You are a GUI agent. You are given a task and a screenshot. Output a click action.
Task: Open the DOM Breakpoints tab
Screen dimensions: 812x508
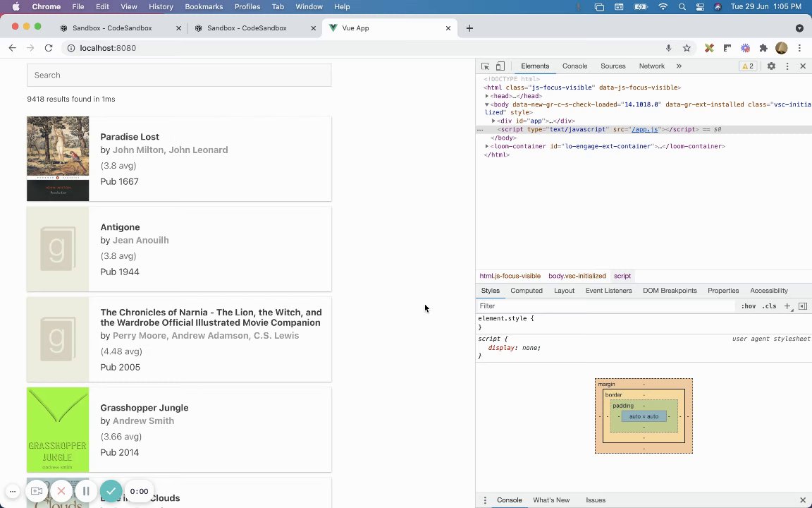pos(670,291)
